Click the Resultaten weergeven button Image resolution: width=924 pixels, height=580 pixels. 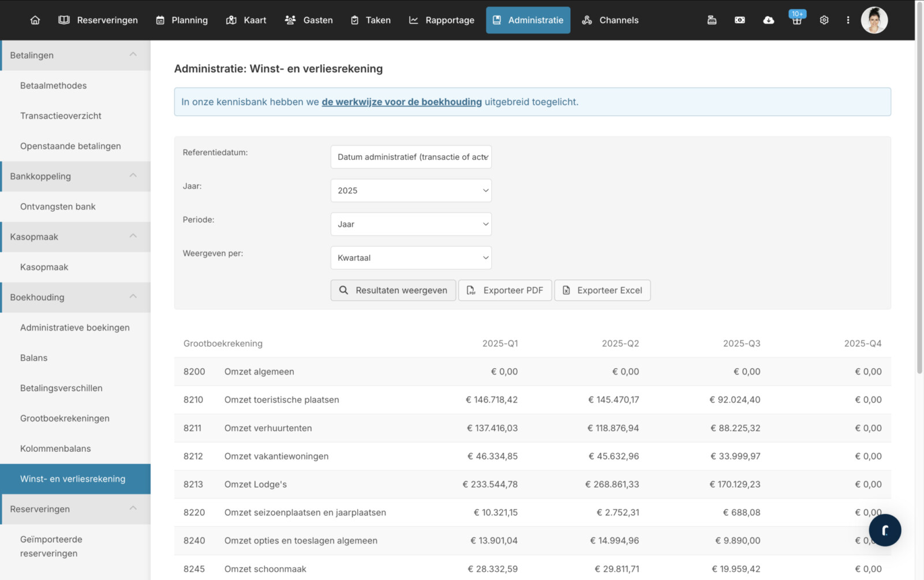tap(393, 290)
